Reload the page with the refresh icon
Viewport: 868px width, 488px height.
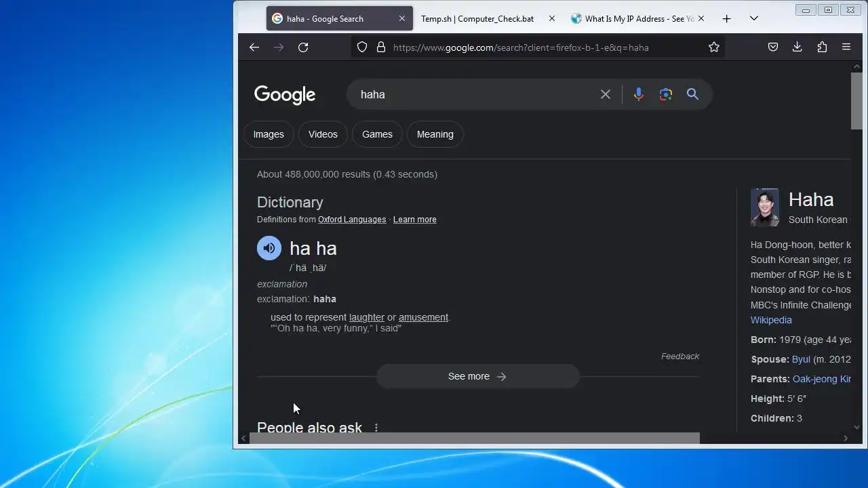[303, 47]
